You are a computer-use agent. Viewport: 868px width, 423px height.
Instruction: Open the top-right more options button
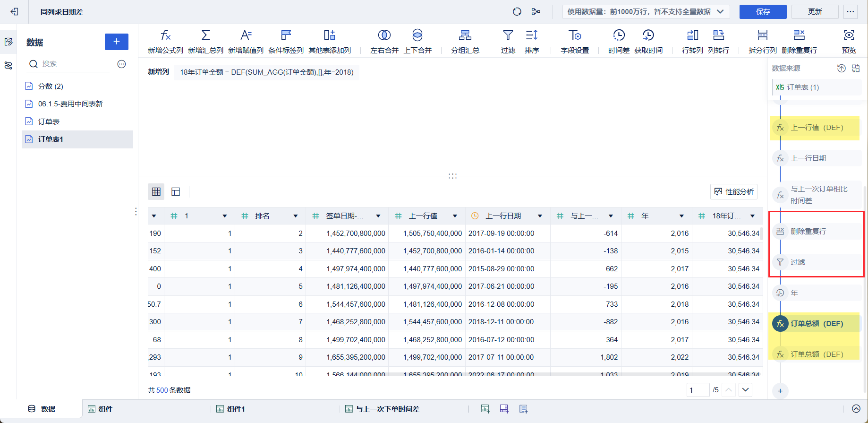851,12
